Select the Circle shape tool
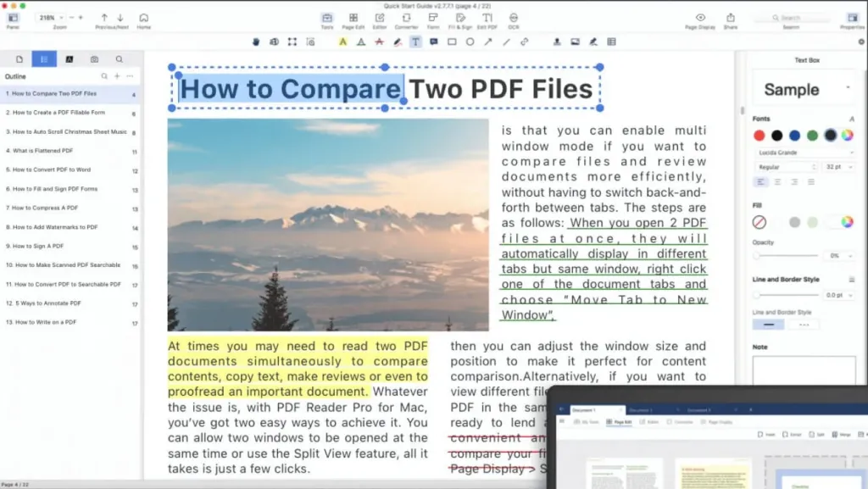The height and width of the screenshot is (489, 868). [x=470, y=42]
